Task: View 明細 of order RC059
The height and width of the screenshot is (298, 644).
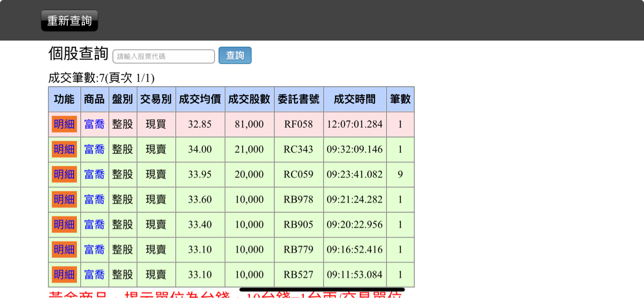Action: (x=64, y=175)
